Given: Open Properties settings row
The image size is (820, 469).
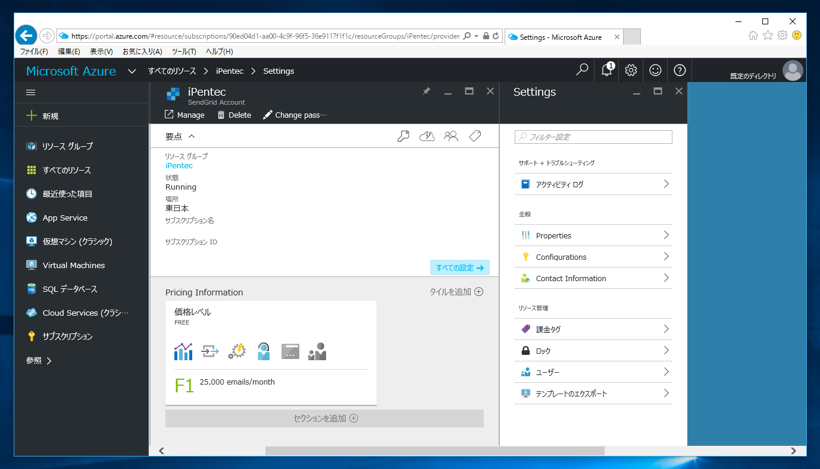Looking at the screenshot, I should tap(594, 235).
